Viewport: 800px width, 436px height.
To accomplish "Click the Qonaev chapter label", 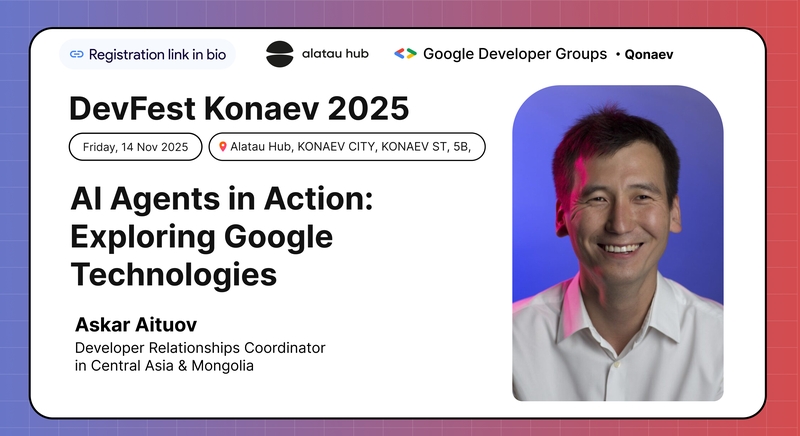I will (x=649, y=55).
